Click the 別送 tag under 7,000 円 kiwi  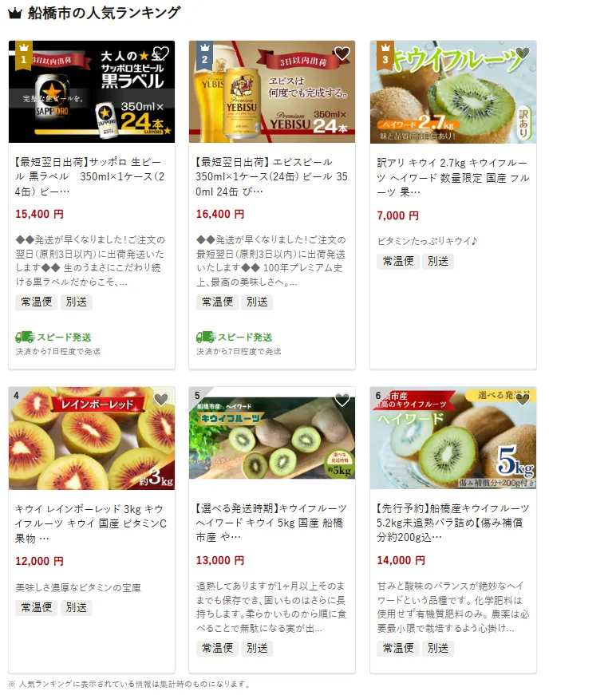point(438,261)
